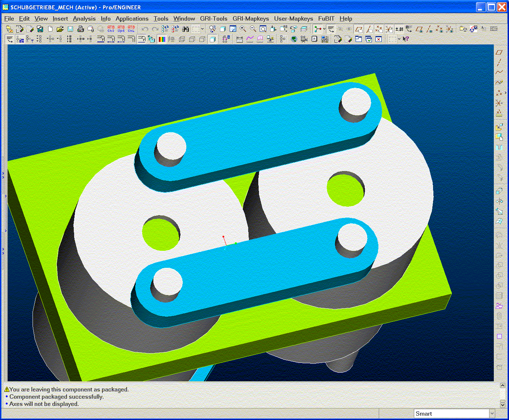Image resolution: width=509 pixels, height=420 pixels.
Task: Click the context help arrow-question icon
Action: coord(406,39)
